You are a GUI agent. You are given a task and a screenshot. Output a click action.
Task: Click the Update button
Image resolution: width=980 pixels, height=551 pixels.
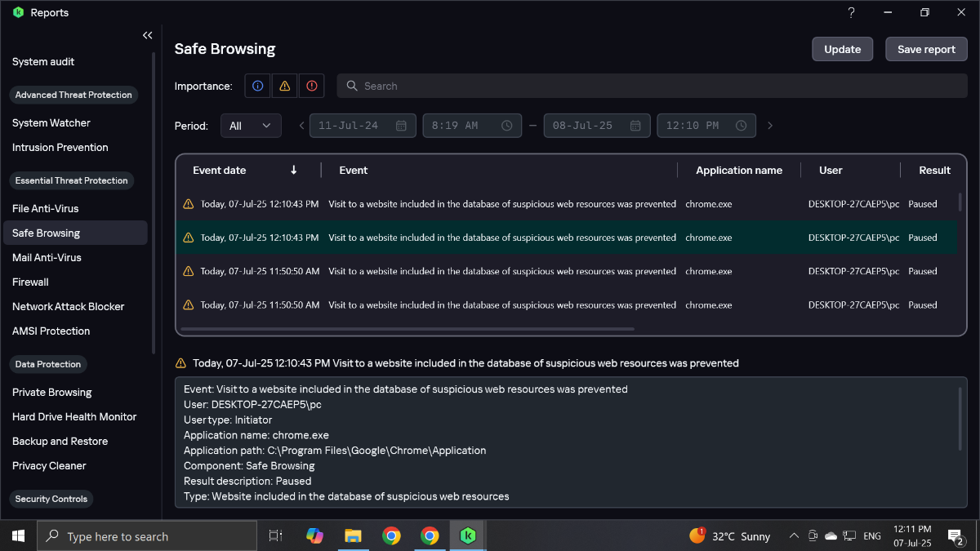click(x=842, y=49)
